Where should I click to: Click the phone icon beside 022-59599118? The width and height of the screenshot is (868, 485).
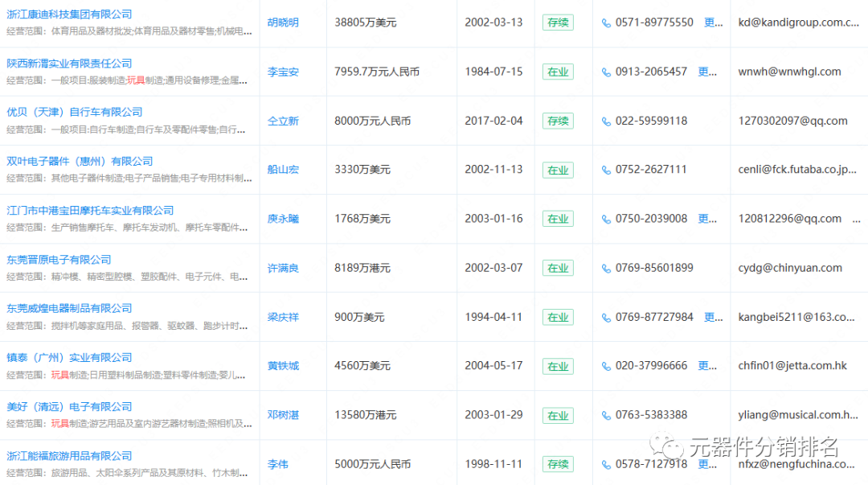pyautogui.click(x=606, y=121)
